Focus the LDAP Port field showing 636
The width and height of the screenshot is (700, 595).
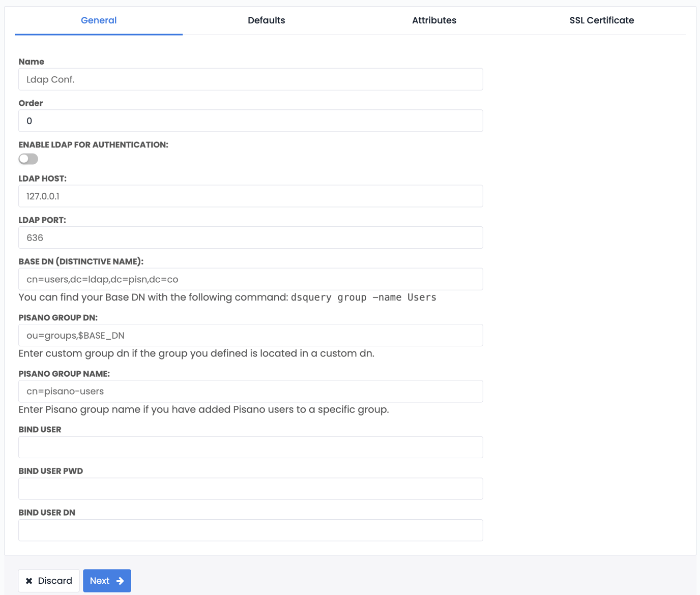pos(250,237)
